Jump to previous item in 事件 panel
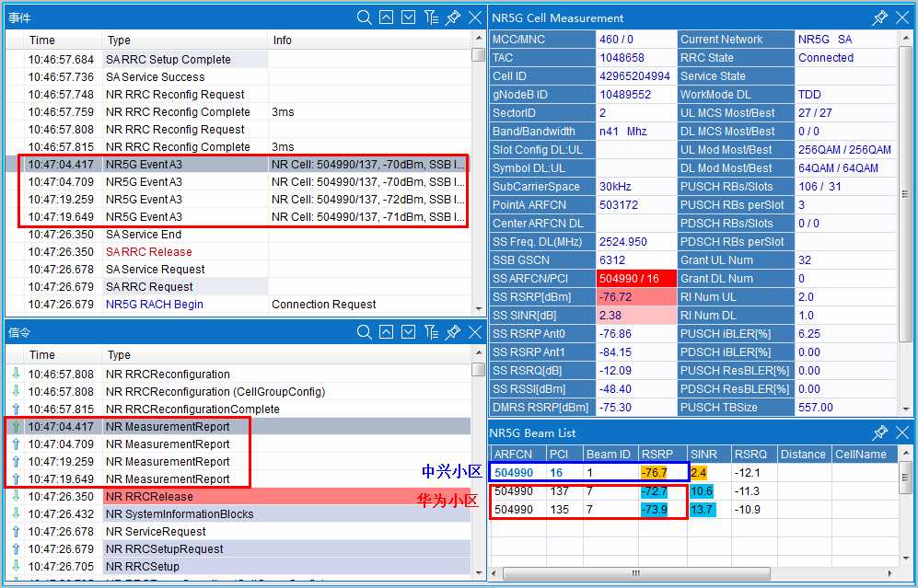 point(387,17)
